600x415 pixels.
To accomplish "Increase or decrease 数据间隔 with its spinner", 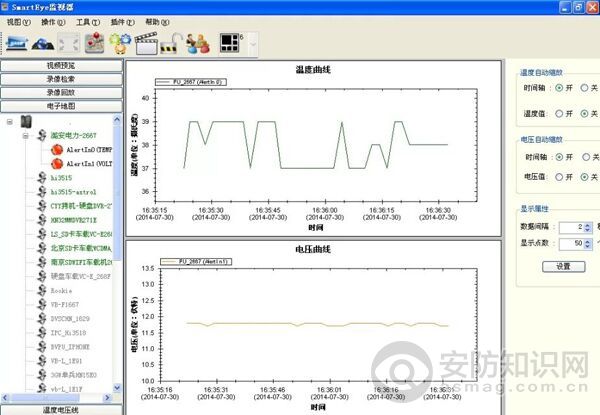I will pyautogui.click(x=588, y=227).
